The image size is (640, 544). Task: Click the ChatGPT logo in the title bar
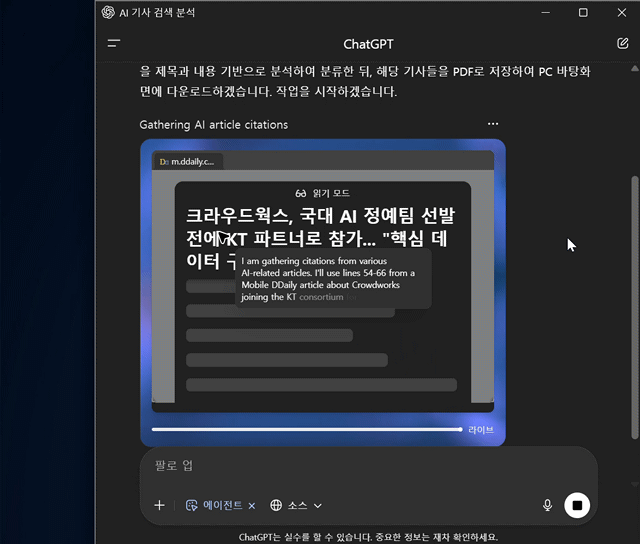click(108, 12)
